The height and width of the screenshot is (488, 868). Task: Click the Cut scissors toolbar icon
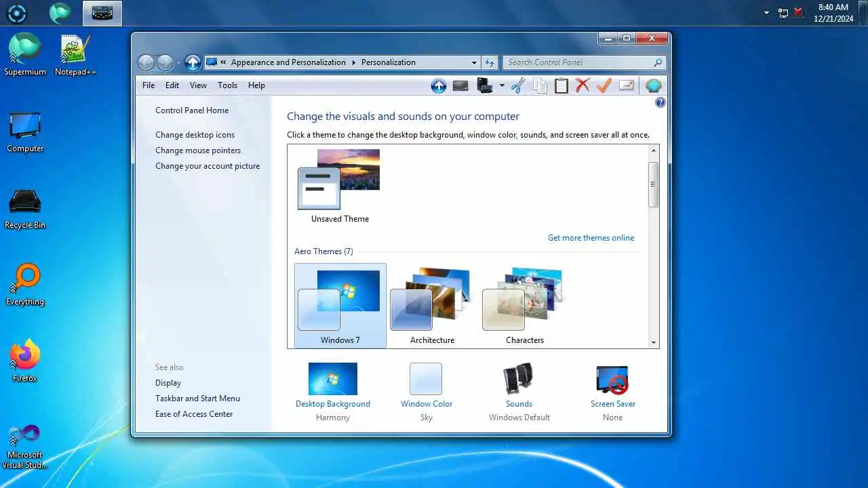[518, 85]
